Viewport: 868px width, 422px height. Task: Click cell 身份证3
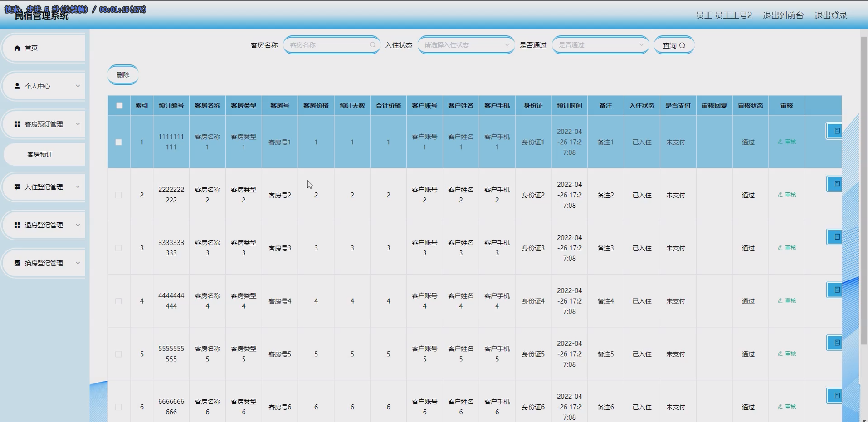tap(533, 248)
